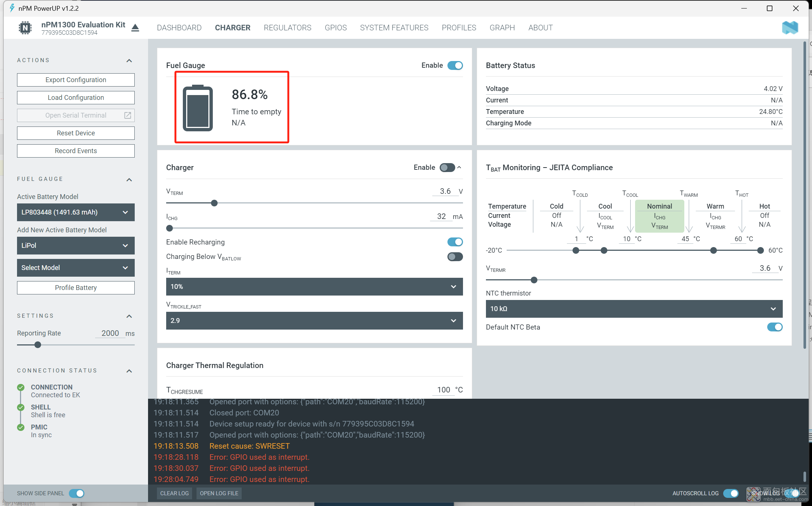
Task: Open the ITERM 10% dropdown
Action: pos(314,287)
